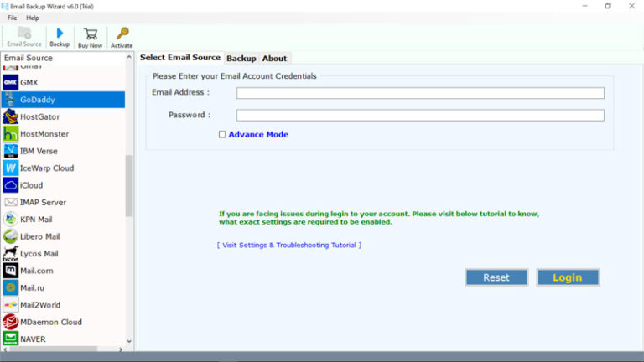Click the source list scroll down arrow

point(129,341)
